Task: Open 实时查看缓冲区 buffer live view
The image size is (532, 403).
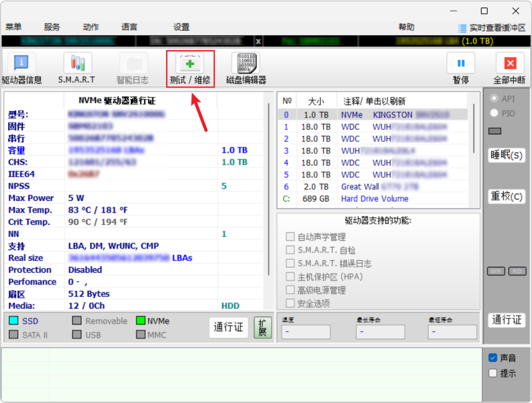Action: tap(492, 28)
